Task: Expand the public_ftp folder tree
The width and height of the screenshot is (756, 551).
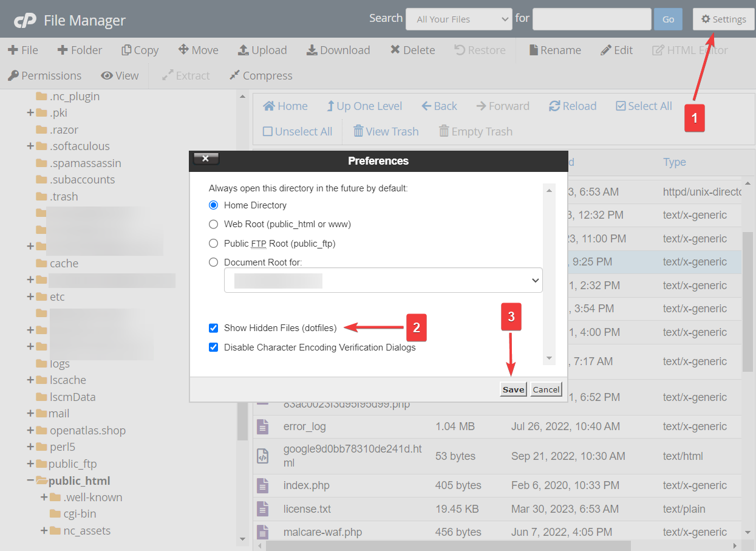Action: (x=30, y=464)
